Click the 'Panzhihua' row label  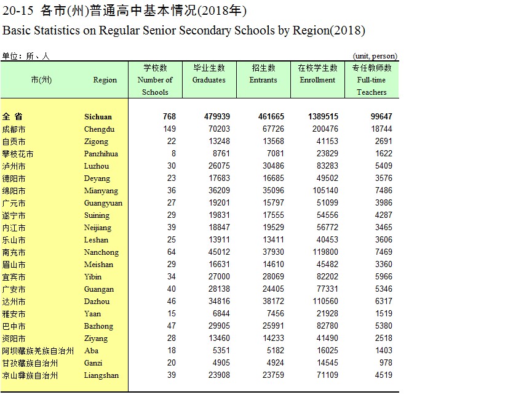point(101,154)
